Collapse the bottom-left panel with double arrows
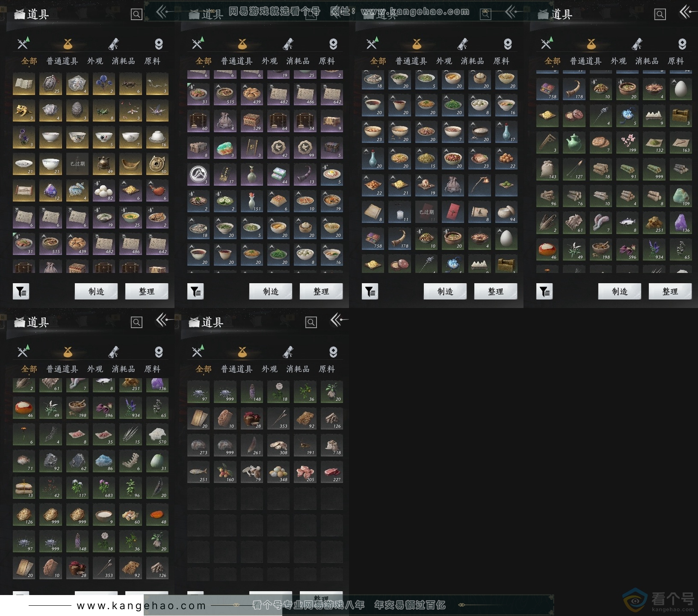This screenshot has width=698, height=616. pos(165,320)
